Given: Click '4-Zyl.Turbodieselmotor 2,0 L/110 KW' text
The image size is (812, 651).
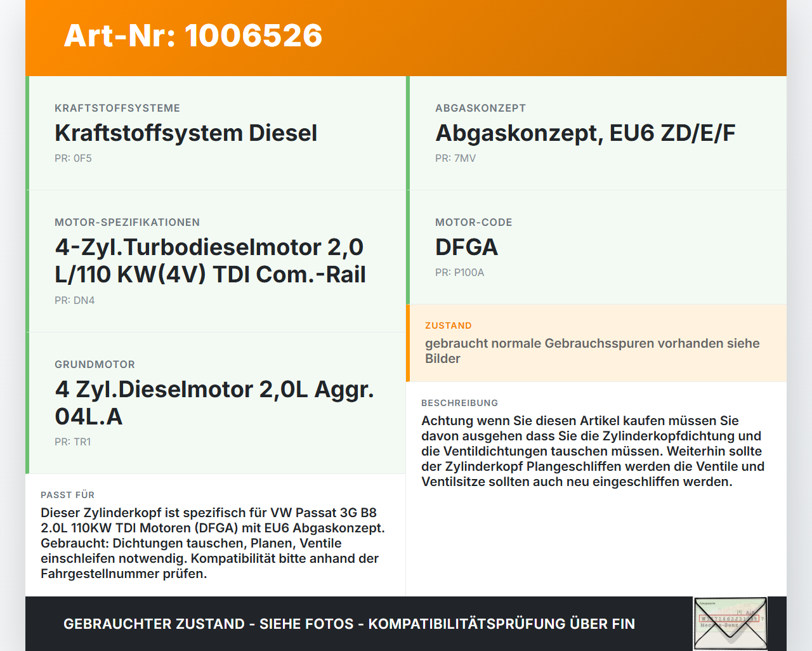Looking at the screenshot, I should coord(211,261).
